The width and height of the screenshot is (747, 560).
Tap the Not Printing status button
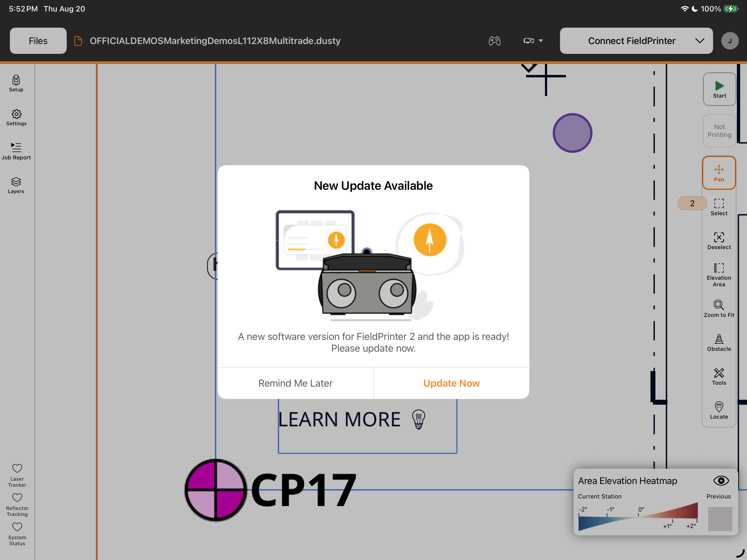(719, 131)
